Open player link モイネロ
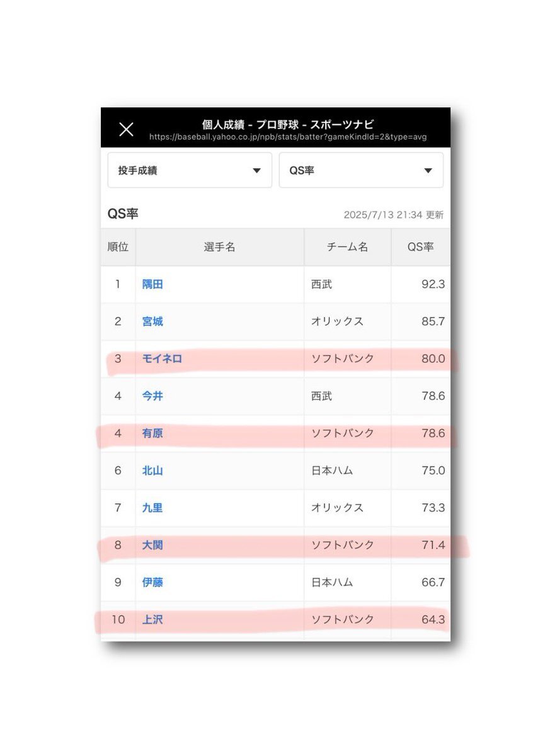The image size is (555, 756). (162, 358)
